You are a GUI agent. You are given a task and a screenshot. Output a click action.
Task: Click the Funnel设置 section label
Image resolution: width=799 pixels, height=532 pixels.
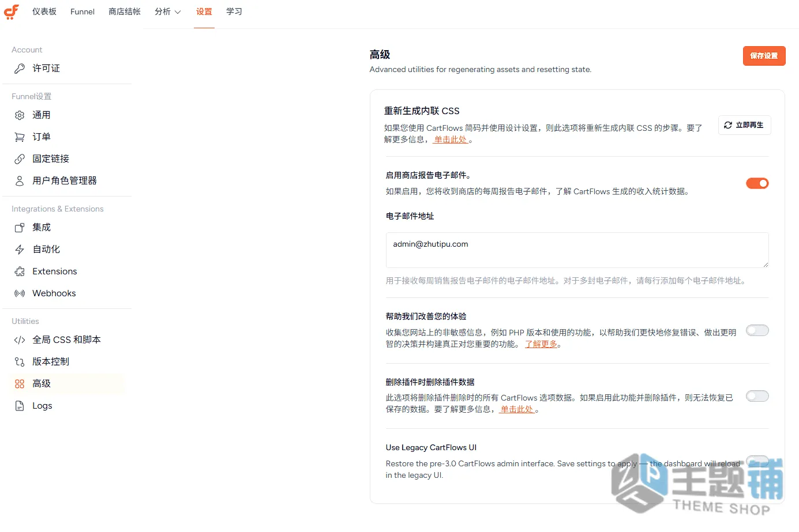click(31, 96)
